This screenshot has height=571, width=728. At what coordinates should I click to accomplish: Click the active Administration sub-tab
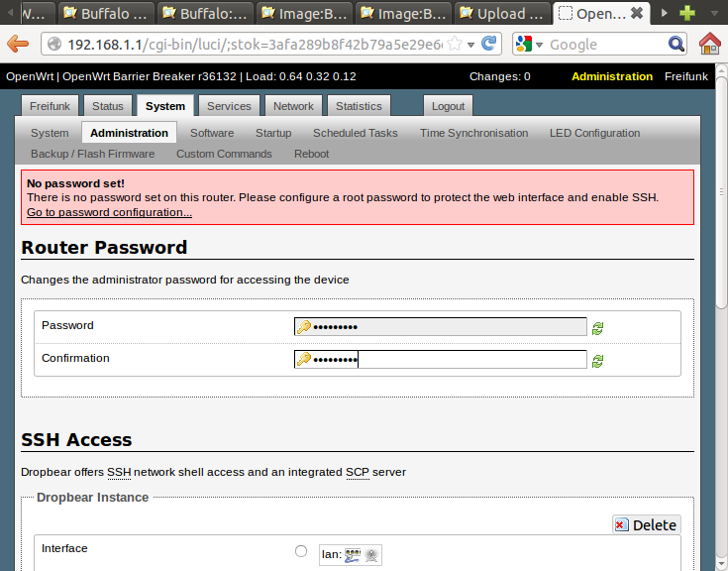pos(129,133)
